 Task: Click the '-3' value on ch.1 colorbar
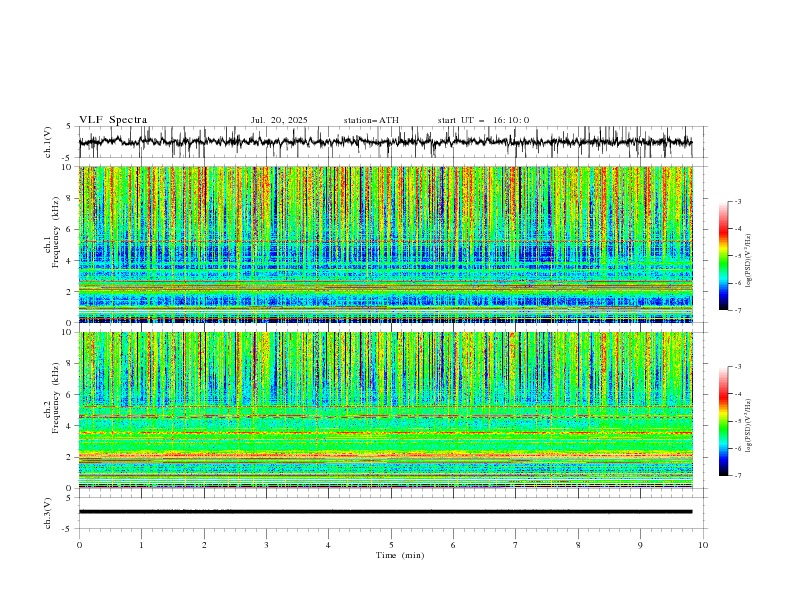(737, 201)
